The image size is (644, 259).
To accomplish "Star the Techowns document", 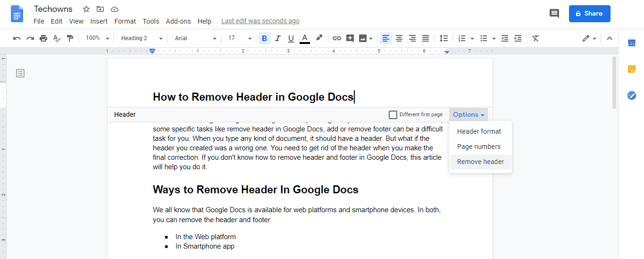I will click(x=86, y=9).
